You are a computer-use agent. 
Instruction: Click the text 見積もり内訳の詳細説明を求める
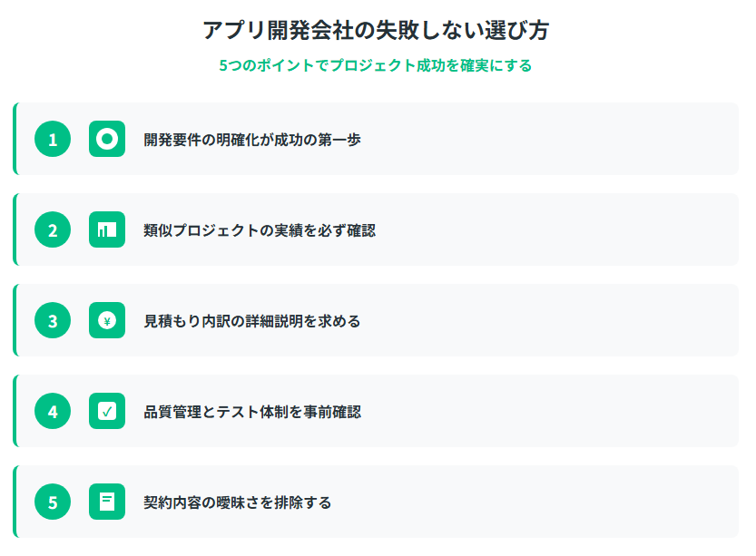252,321
